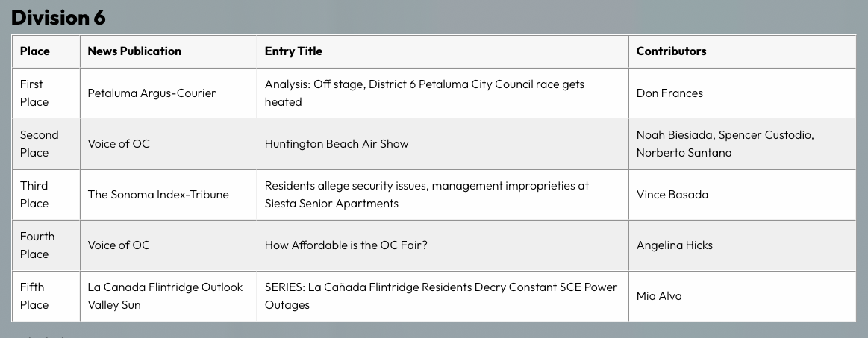868x338 pixels.
Task: Click the Division 6 heading
Action: click(58, 17)
